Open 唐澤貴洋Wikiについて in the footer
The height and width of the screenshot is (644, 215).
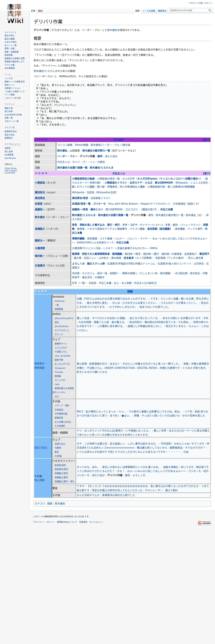pos(67,522)
